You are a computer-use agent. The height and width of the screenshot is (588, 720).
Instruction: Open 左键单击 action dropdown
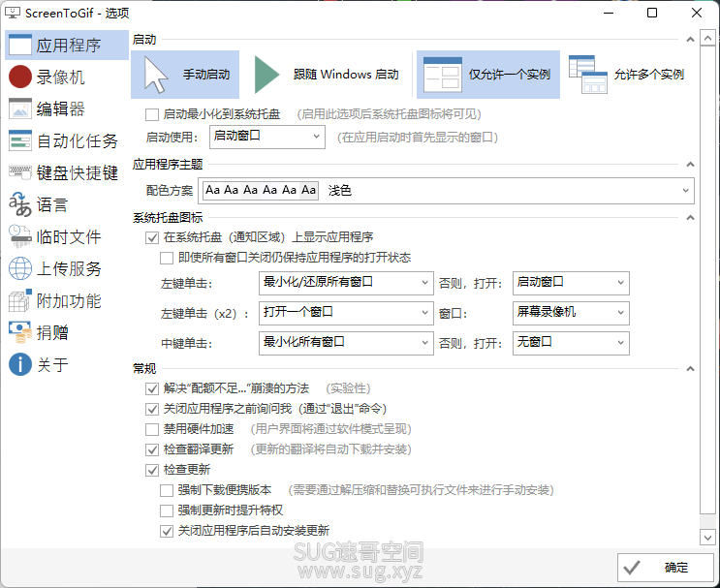pyautogui.click(x=346, y=283)
